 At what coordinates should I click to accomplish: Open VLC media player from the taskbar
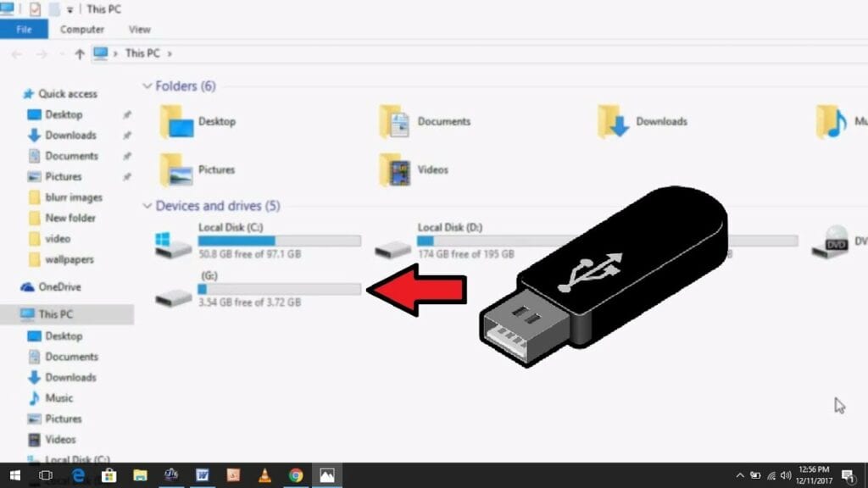coord(263,476)
